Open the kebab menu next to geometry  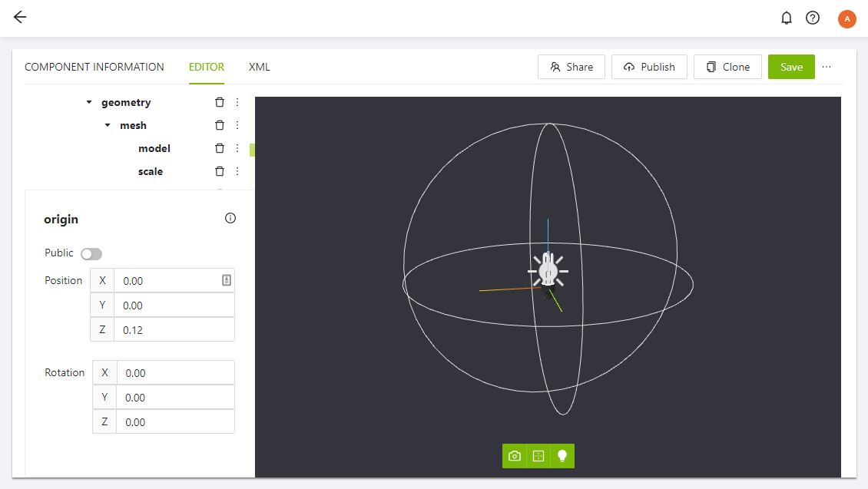pos(237,102)
